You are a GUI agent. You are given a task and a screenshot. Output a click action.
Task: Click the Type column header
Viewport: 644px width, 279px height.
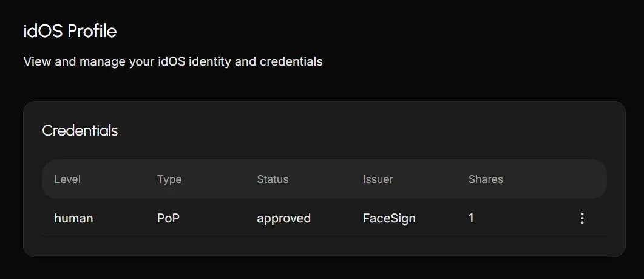click(x=169, y=179)
